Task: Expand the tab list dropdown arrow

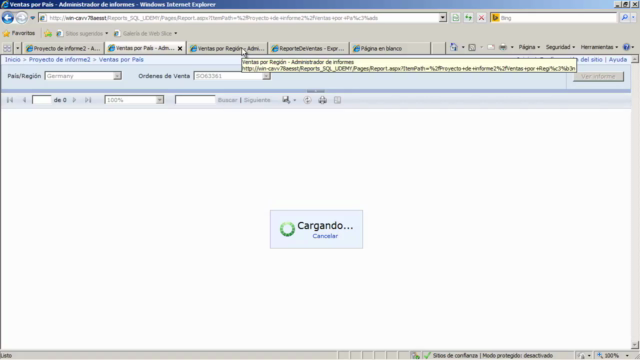Action: click(x=18, y=48)
